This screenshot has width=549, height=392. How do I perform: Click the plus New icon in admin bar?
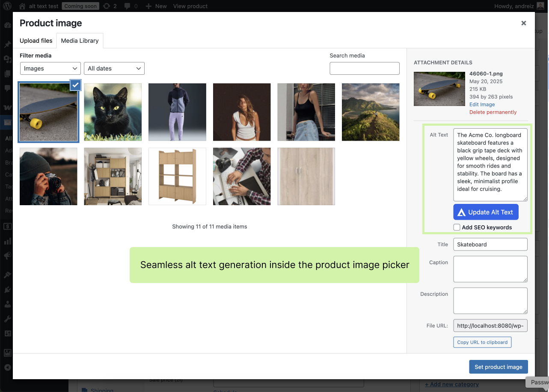(148, 6)
